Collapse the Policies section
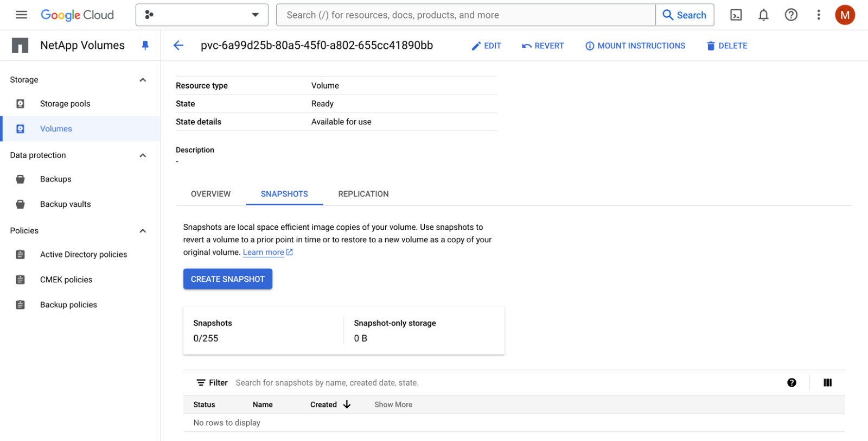Viewport: 868px width, 441px height. (143, 231)
